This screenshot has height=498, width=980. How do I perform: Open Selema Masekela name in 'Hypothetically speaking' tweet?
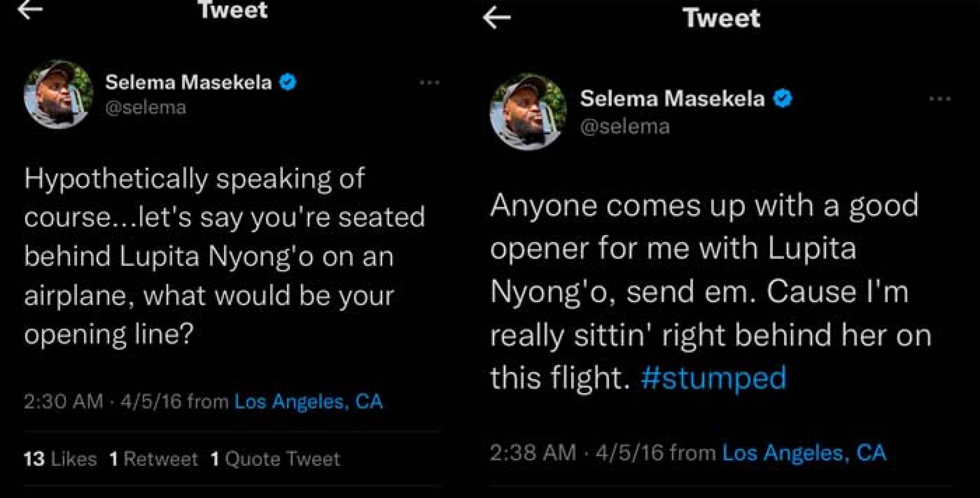(188, 82)
